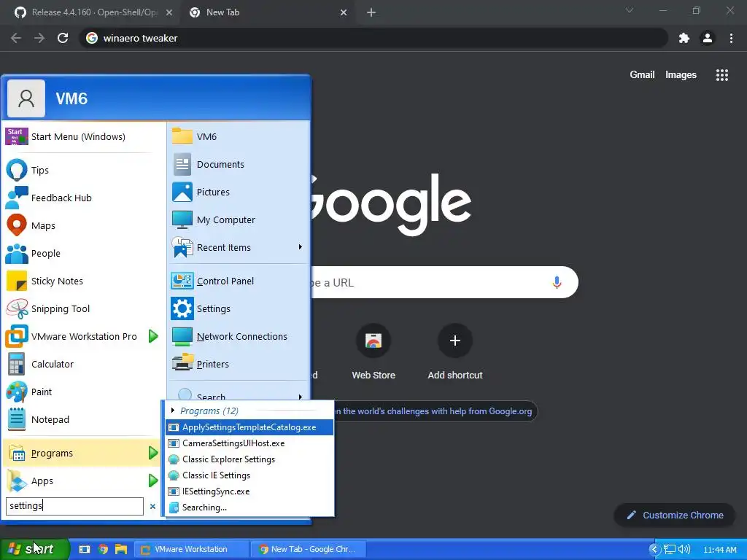The image size is (747, 560).
Task: Open the Google apps grid
Action: (x=721, y=75)
